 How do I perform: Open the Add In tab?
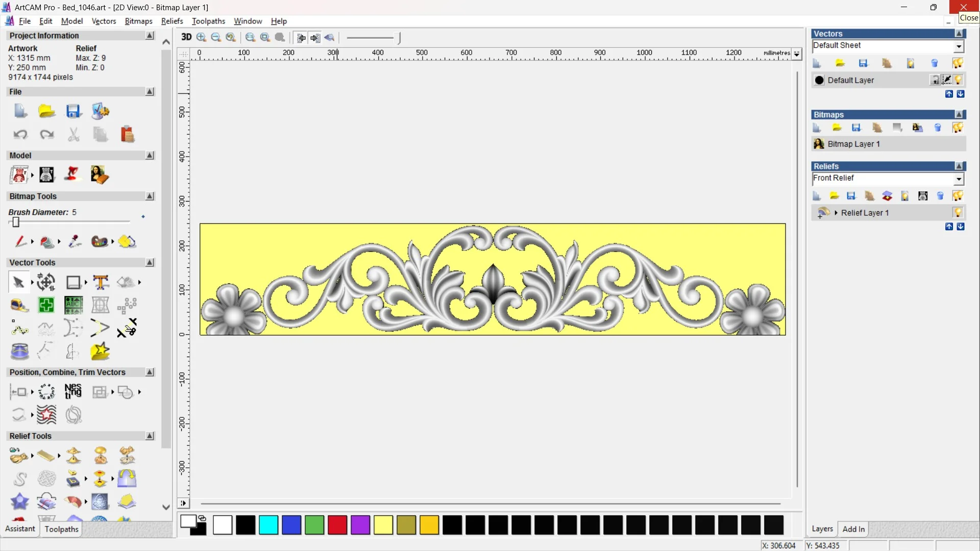pyautogui.click(x=853, y=529)
